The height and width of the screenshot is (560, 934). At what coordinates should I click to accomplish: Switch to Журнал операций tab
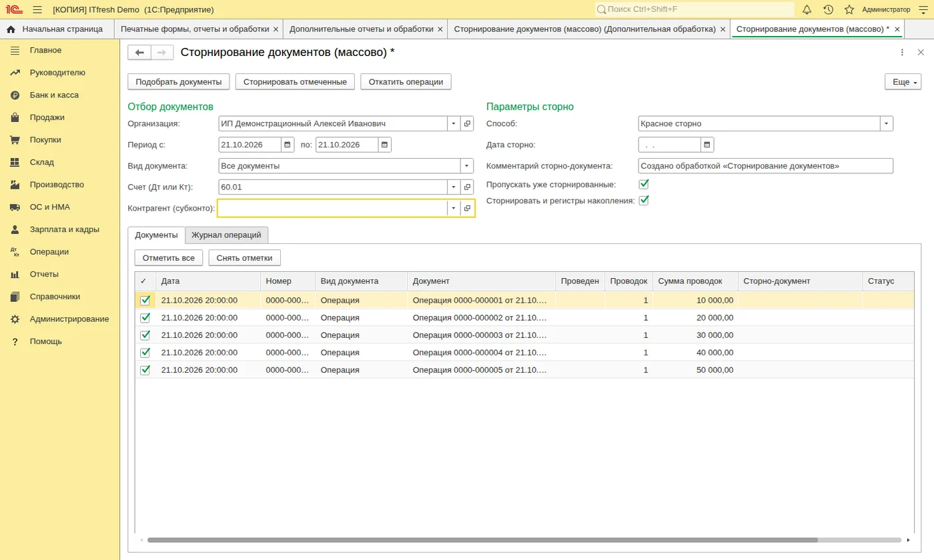coord(226,235)
